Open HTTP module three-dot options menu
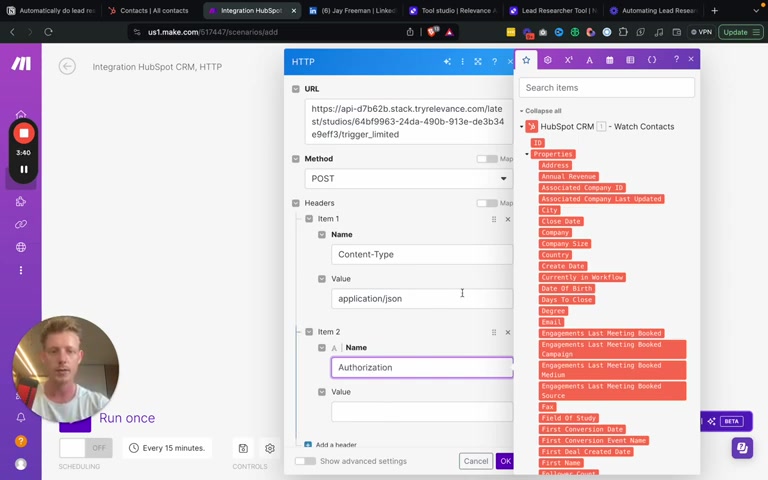This screenshot has width=768, height=480. point(462,62)
